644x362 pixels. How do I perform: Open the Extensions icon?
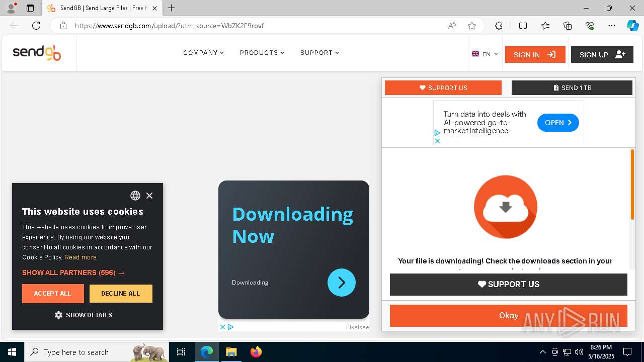(x=499, y=26)
